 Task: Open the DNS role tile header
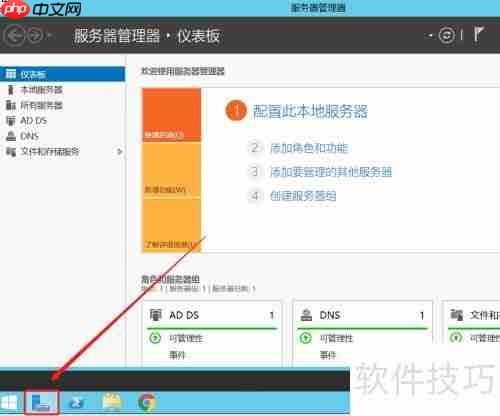[362, 315]
